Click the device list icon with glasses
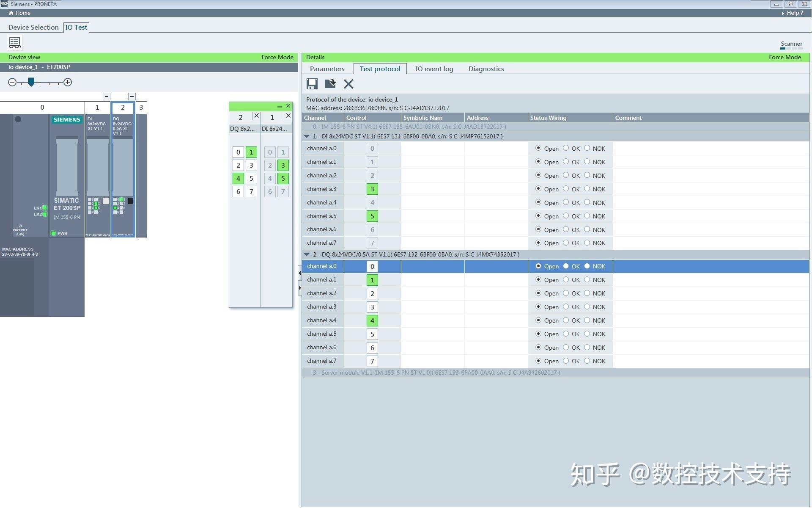This screenshot has width=812, height=508. pyautogui.click(x=15, y=43)
